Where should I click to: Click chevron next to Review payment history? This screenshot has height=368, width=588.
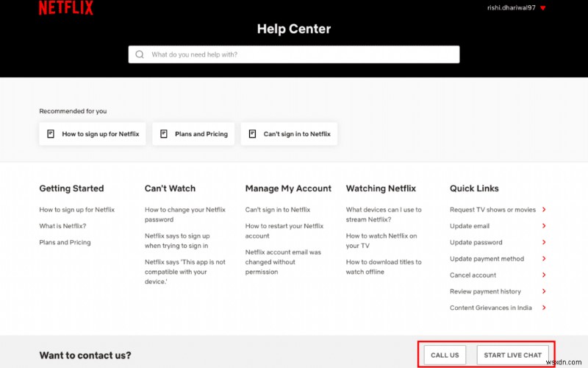point(544,291)
